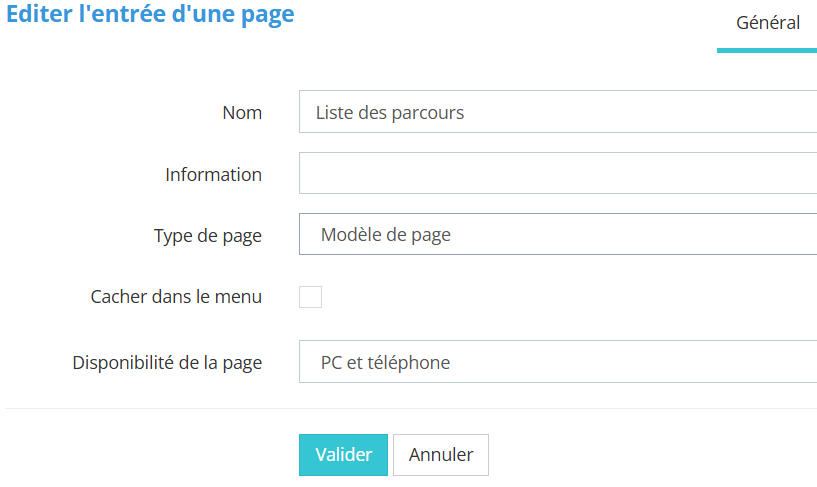Click the 'PC et téléphone' selected value
Screen dimensions: 817x487
385,363
